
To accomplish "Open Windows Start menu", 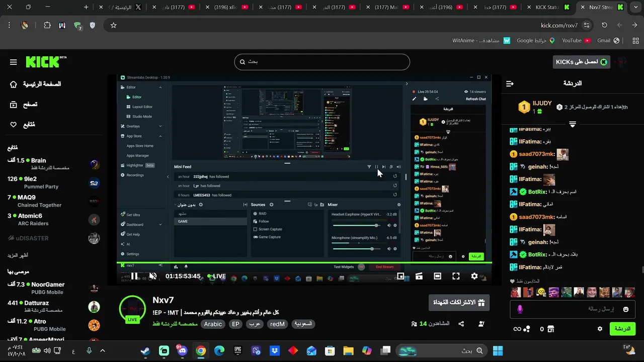I will (x=498, y=351).
